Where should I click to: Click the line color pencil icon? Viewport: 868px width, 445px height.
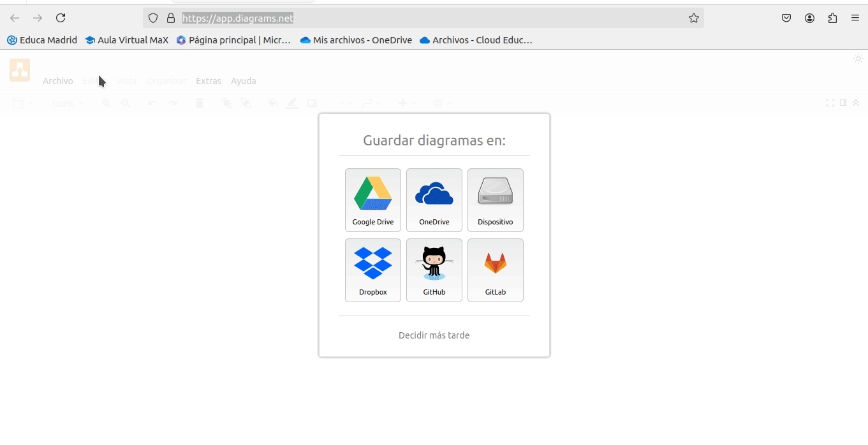click(292, 103)
